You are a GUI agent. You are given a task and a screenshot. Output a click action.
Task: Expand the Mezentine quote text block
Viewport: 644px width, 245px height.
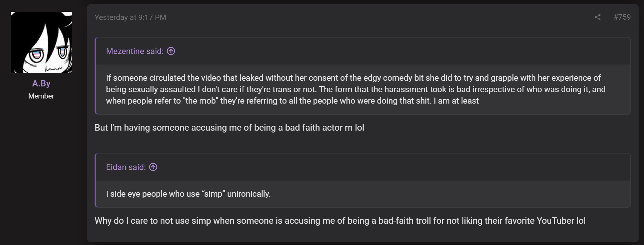pos(363,89)
